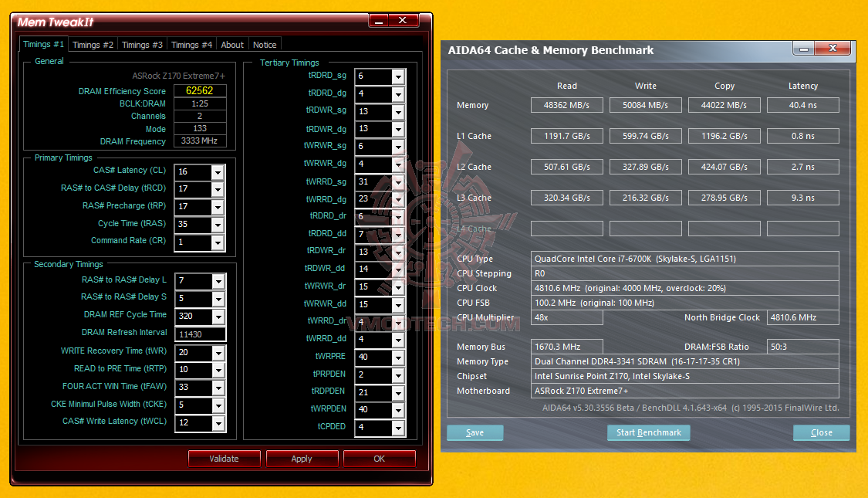The image size is (868, 498).
Task: Click the DRAM Frequency value 3333 MHz
Action: [x=200, y=141]
